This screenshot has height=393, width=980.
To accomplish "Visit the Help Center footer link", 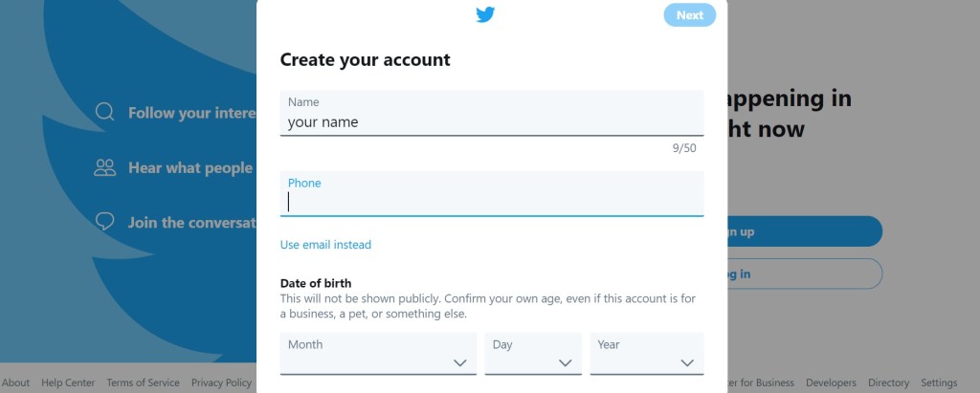I will [68, 382].
